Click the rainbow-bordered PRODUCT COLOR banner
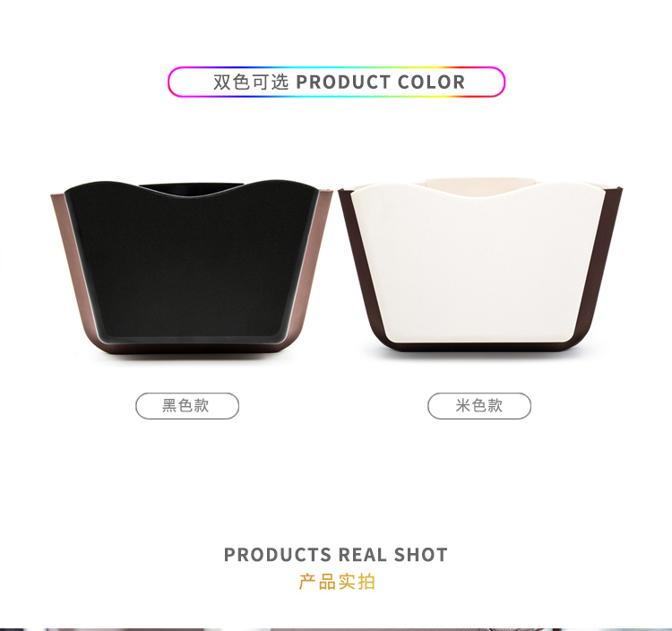The height and width of the screenshot is (631, 672). (336, 82)
